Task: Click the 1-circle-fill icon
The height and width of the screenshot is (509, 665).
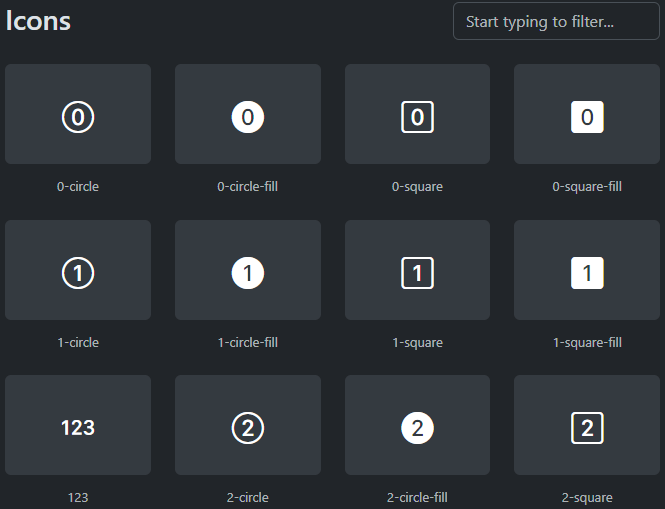Action: 248,271
